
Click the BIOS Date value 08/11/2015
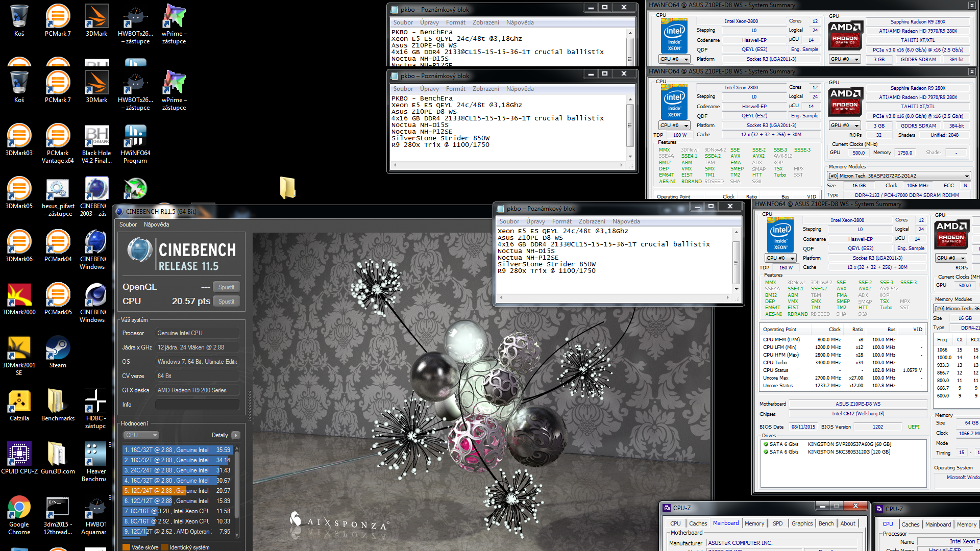click(803, 427)
